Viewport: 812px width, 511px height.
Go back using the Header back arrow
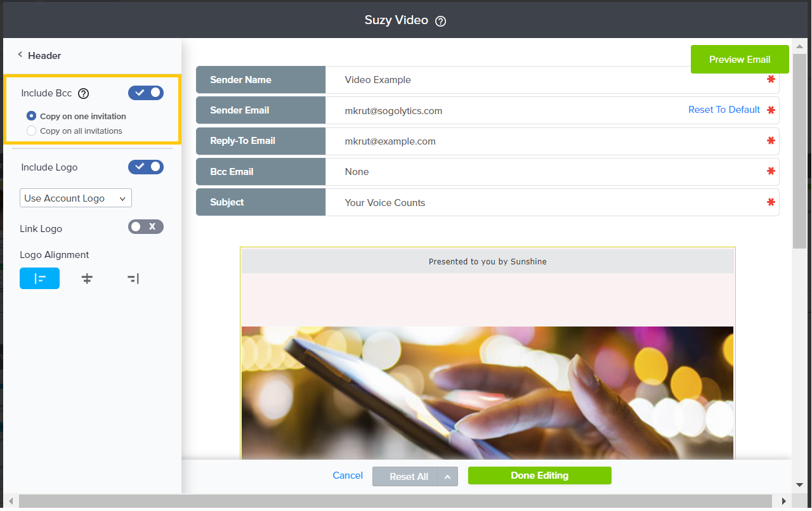tap(20, 55)
